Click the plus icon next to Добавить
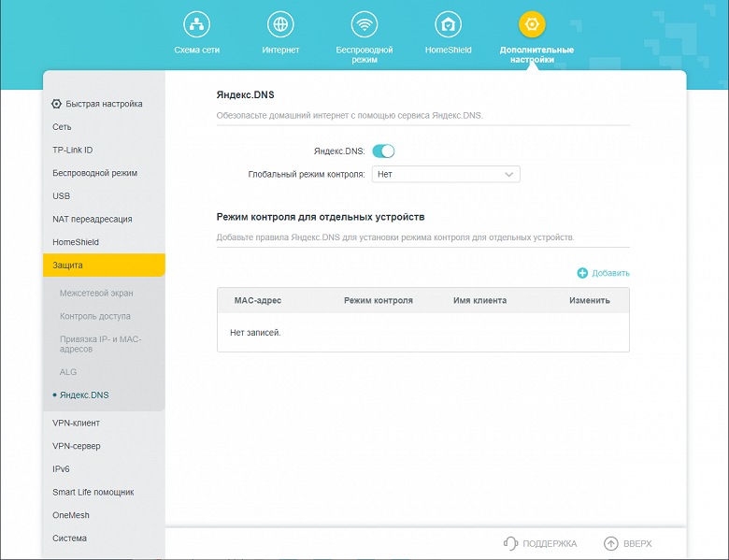This screenshot has height=560, width=729. pos(582,273)
